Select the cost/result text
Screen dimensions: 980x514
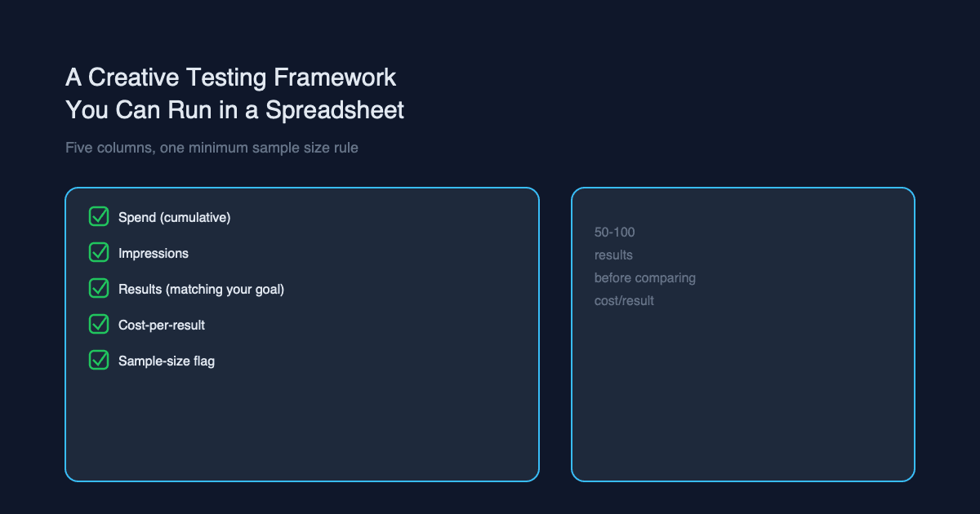(x=624, y=301)
